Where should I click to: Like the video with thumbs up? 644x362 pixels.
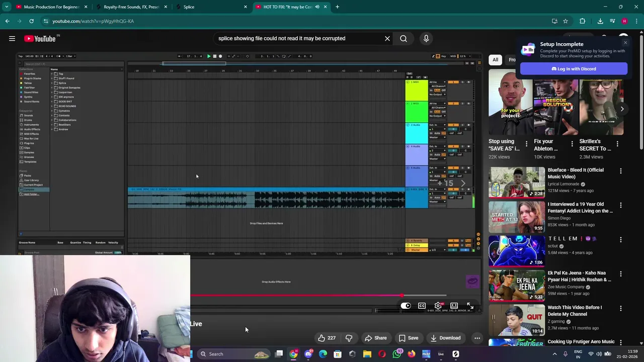pos(327,338)
